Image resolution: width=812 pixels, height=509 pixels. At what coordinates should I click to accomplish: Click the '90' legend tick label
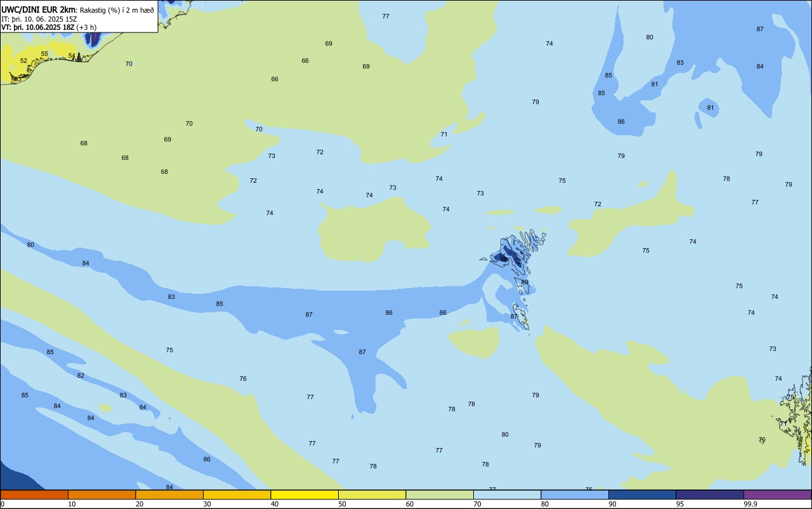(613, 504)
